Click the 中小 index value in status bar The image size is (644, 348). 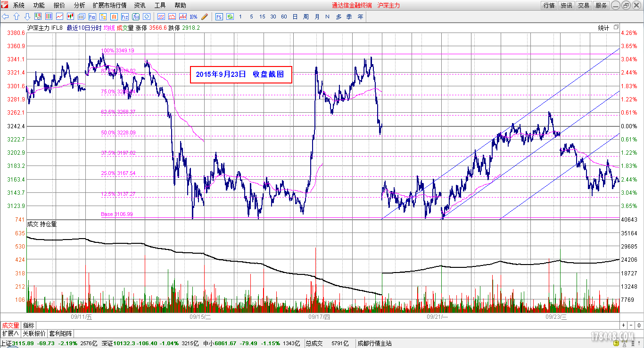tap(226, 343)
